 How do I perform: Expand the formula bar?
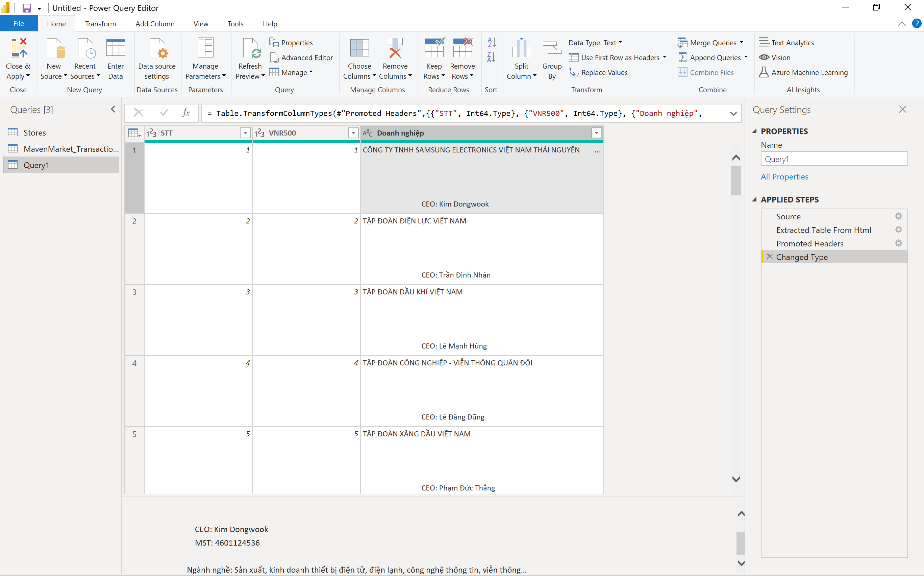coord(733,114)
